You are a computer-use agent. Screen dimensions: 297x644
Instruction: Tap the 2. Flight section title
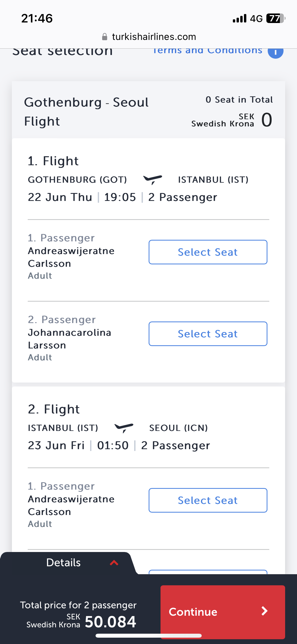pos(54,409)
